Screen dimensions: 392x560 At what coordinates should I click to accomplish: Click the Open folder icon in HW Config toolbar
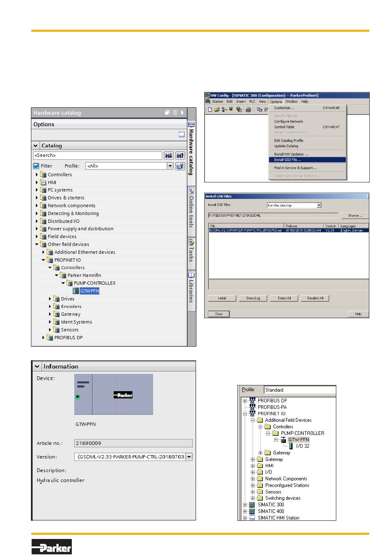217,109
